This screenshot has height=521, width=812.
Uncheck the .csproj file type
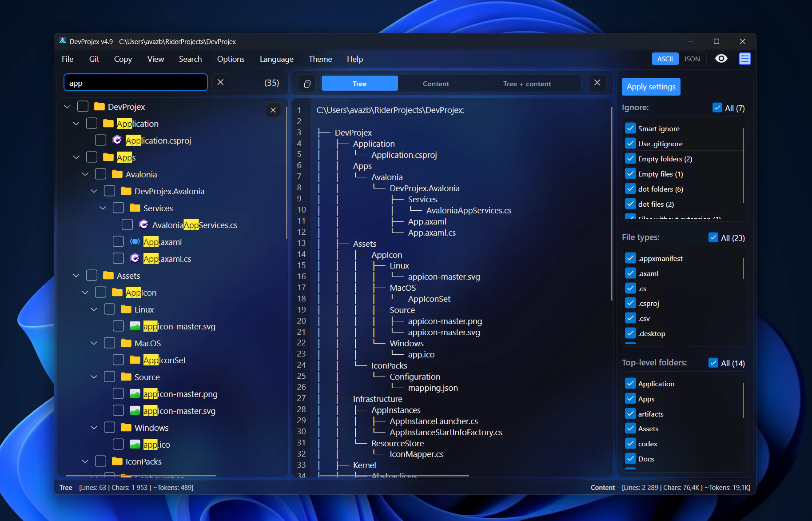630,303
